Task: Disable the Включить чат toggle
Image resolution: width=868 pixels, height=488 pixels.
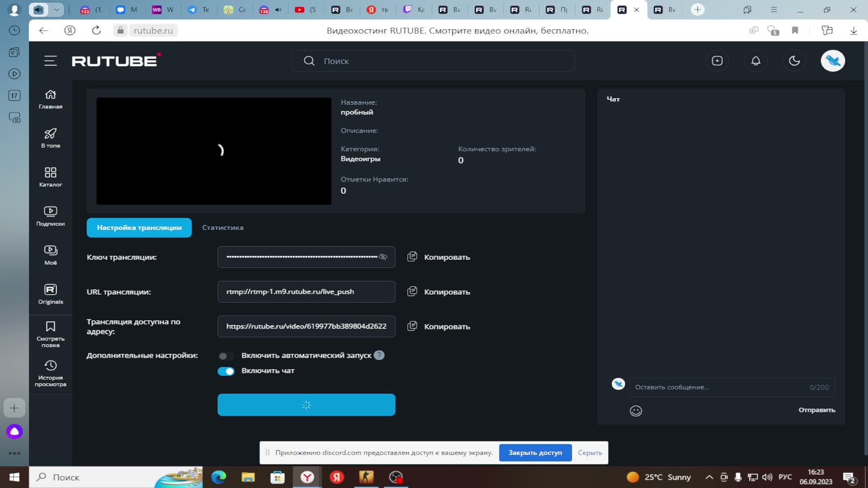Action: [226, 371]
